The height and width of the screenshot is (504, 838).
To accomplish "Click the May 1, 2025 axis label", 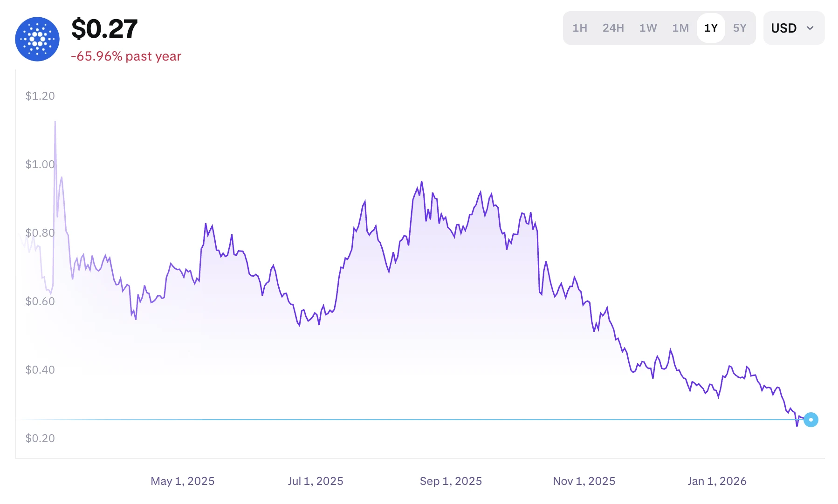I will pos(182,481).
